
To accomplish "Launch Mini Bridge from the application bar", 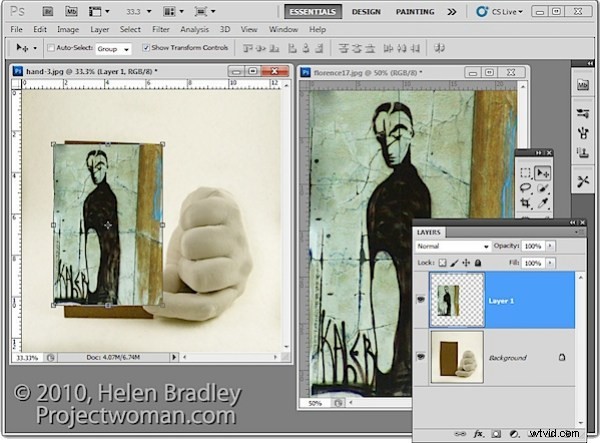I will click(71, 11).
